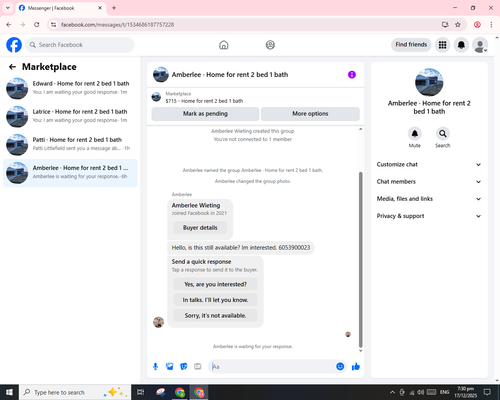View site information icon in address bar
This screenshot has height=400, width=500.
[53, 25]
